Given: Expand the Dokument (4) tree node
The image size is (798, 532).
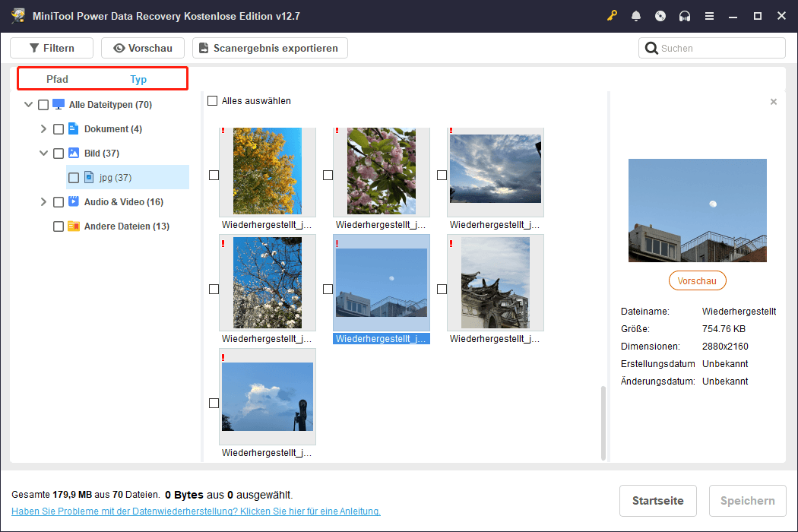Looking at the screenshot, I should (x=43, y=129).
